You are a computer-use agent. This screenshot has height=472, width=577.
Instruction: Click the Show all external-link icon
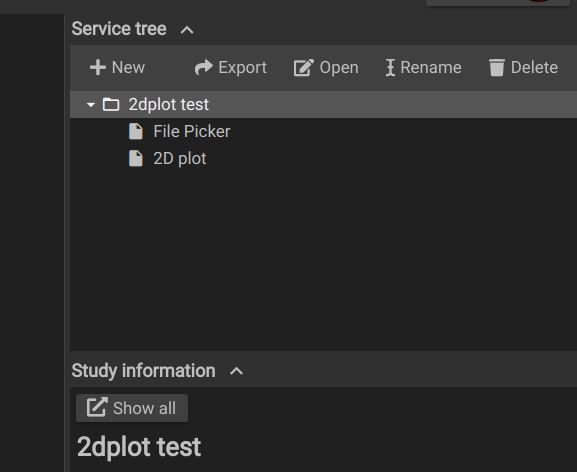[x=97, y=408]
